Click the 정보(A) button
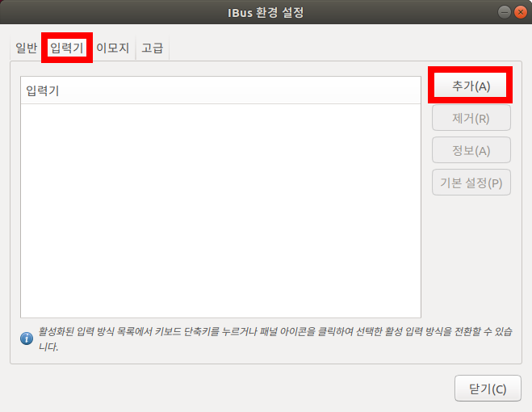 point(471,150)
